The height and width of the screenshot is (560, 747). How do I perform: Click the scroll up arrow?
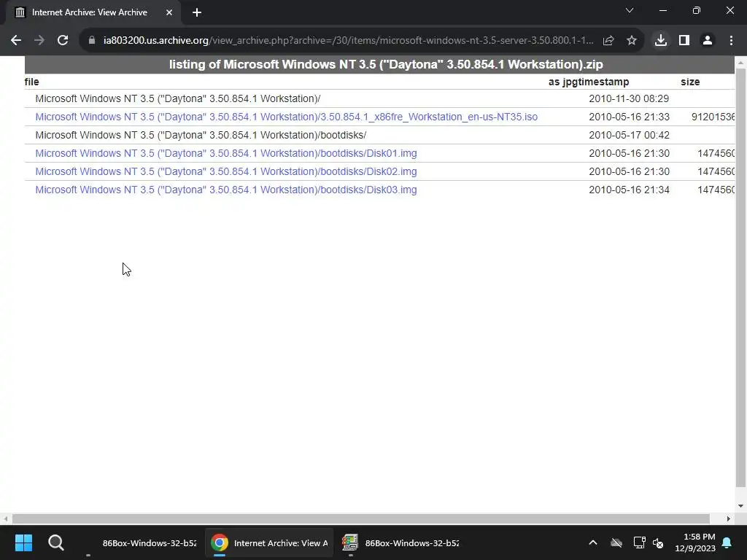point(740,63)
